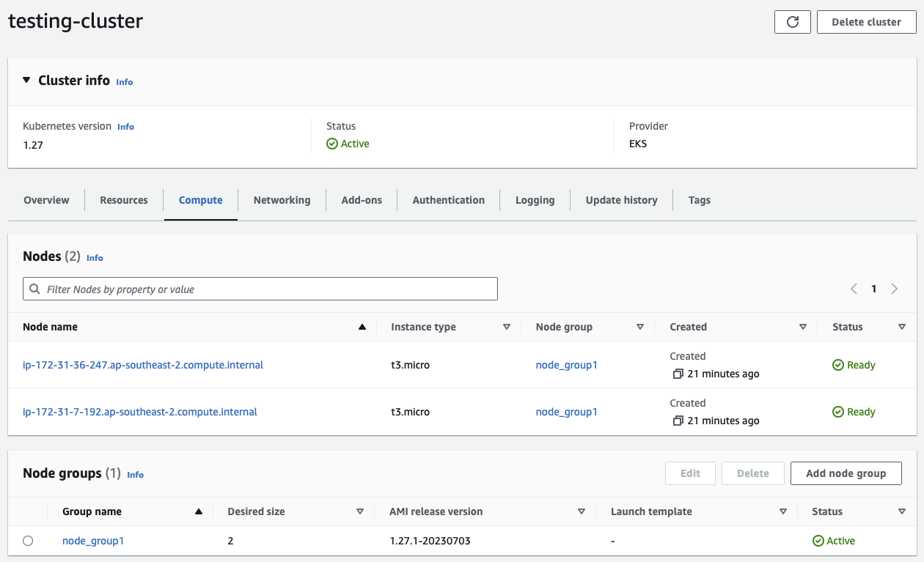Click the refresh cluster icon button
Viewport: 924px width, 562px height.
coord(792,22)
